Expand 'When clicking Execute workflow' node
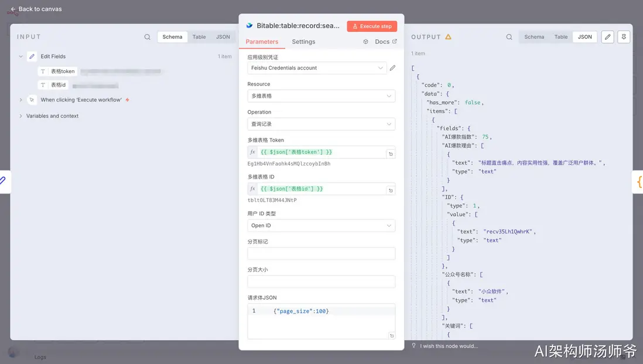 pos(21,99)
